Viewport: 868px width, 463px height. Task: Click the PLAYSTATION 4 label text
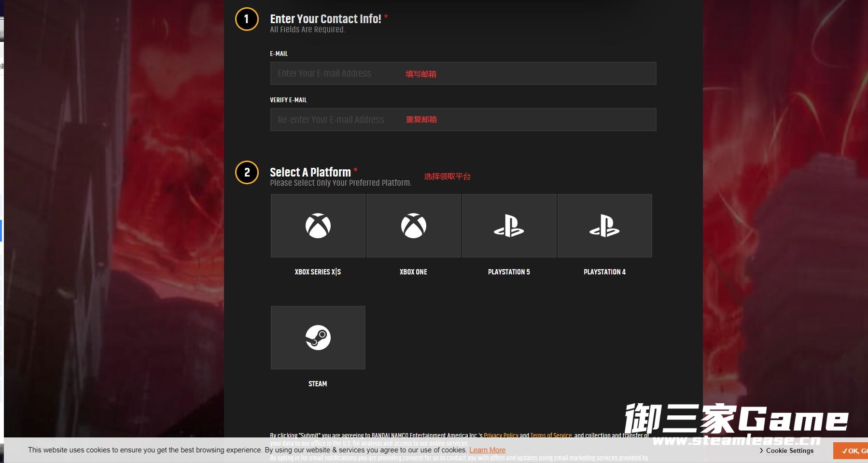click(x=604, y=272)
